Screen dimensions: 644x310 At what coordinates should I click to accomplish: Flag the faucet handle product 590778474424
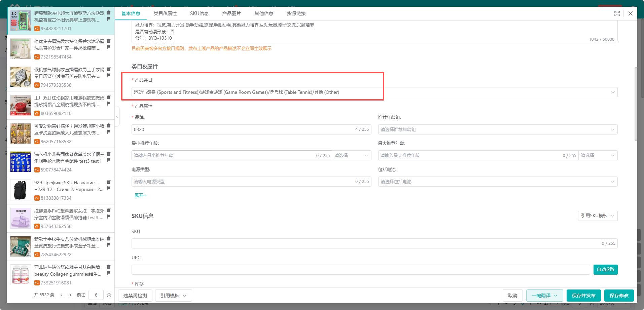pos(109,160)
